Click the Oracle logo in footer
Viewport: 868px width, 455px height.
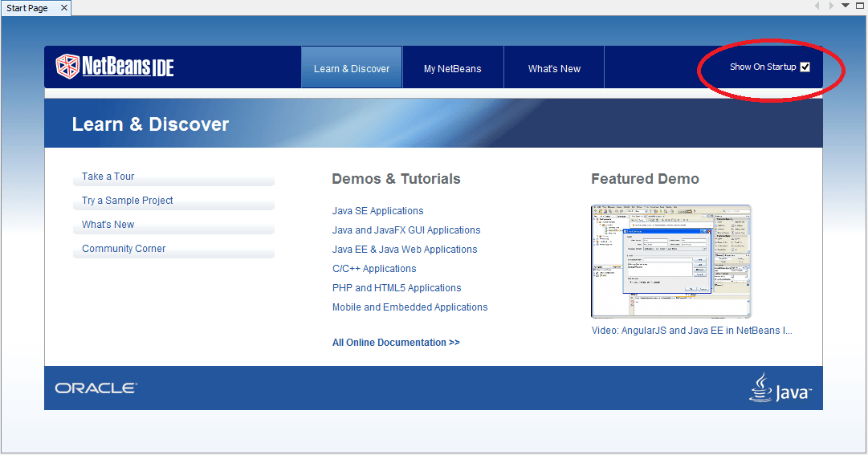(x=96, y=388)
